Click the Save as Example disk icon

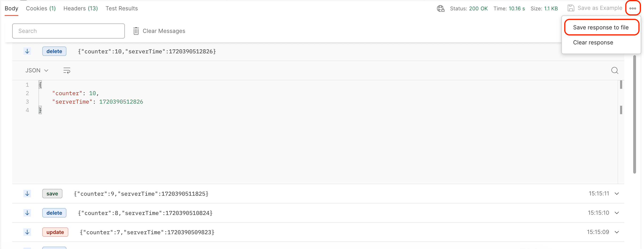coord(571,8)
